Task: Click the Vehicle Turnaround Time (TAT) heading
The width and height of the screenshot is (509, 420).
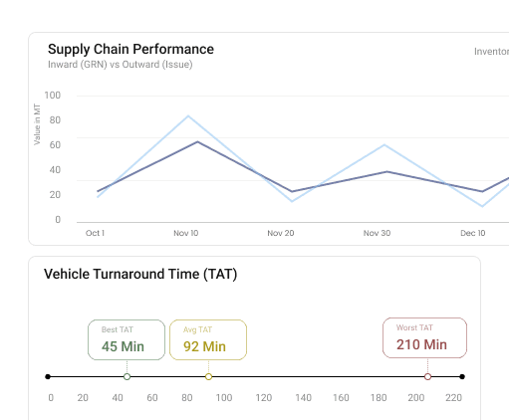Action: click(x=140, y=274)
